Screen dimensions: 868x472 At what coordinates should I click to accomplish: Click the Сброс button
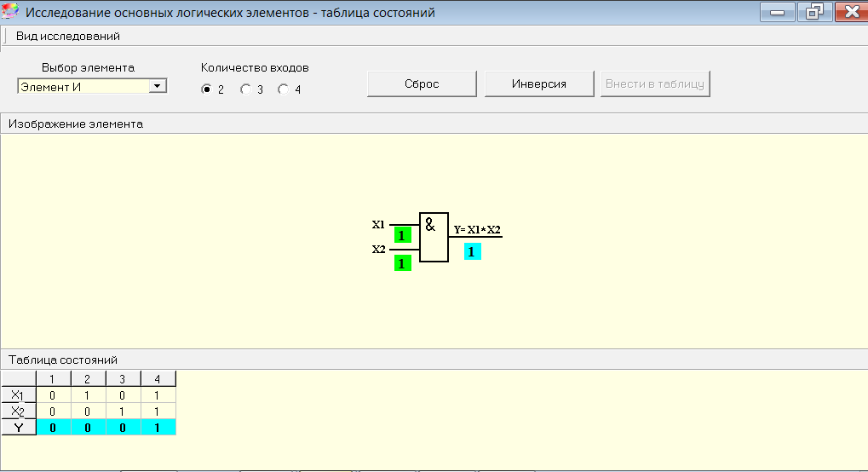point(422,83)
